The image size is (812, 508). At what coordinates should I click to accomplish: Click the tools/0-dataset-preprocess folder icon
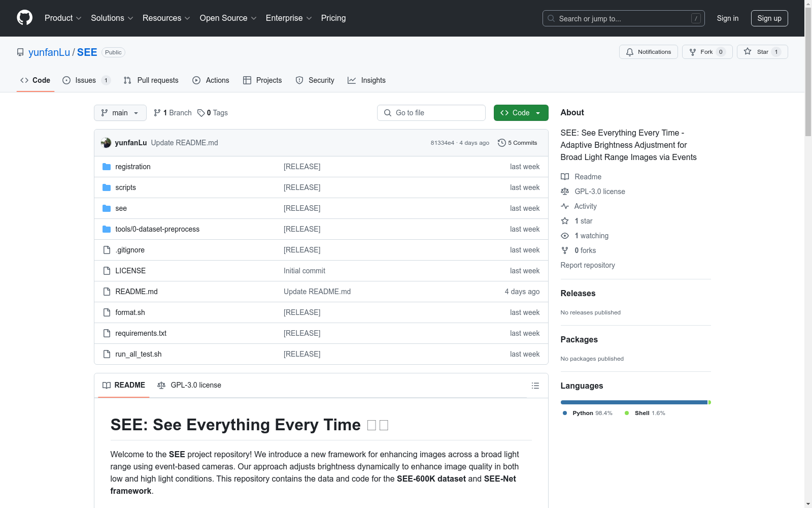107,229
